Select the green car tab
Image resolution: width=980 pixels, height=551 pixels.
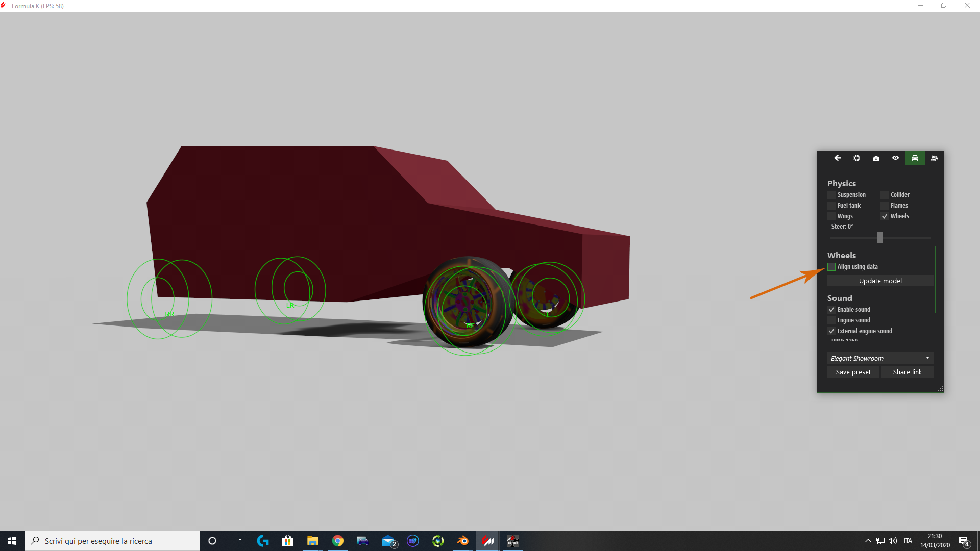pyautogui.click(x=915, y=158)
